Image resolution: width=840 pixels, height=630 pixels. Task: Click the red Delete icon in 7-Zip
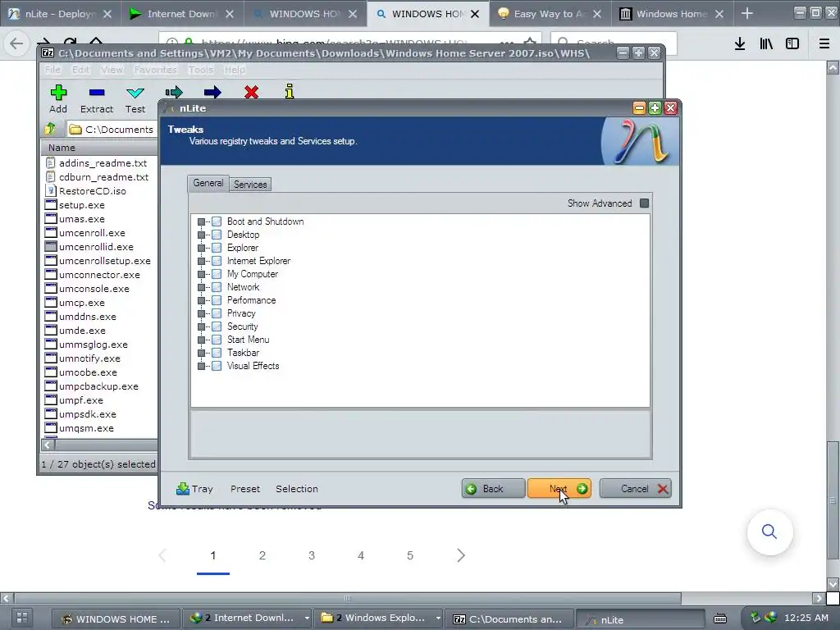tap(251, 92)
